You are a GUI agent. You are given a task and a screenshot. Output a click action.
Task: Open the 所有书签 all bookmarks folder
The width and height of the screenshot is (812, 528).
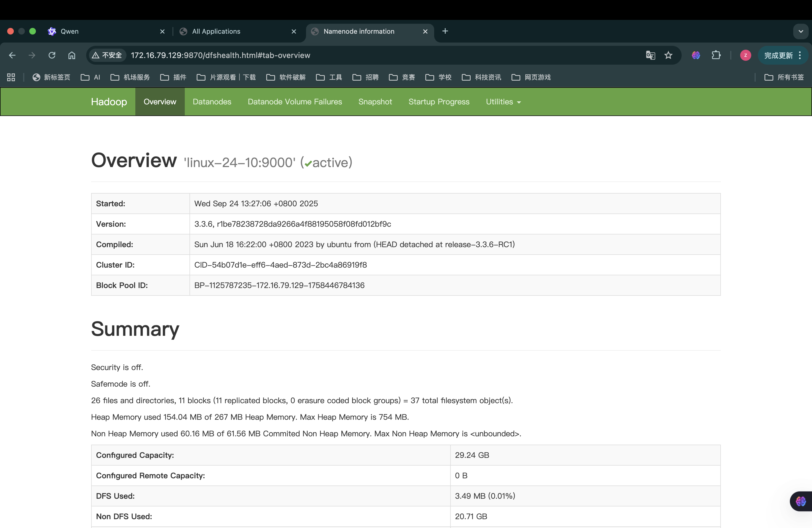click(784, 77)
